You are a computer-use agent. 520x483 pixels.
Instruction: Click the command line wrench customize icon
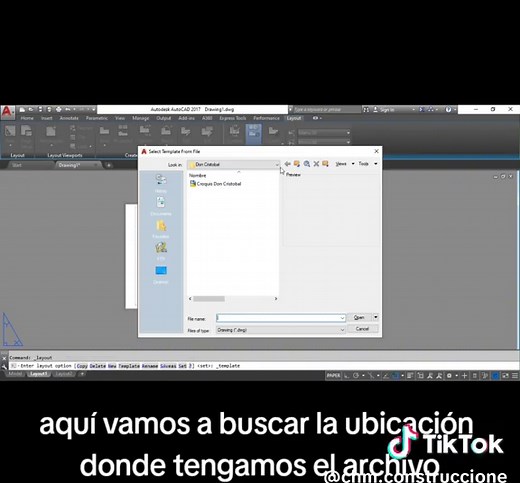(x=4, y=366)
